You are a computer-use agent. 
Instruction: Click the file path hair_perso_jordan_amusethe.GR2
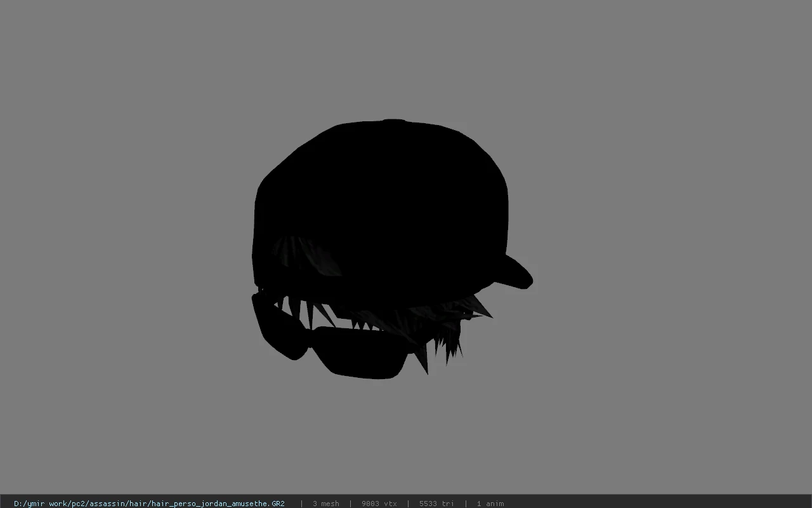pos(149,504)
